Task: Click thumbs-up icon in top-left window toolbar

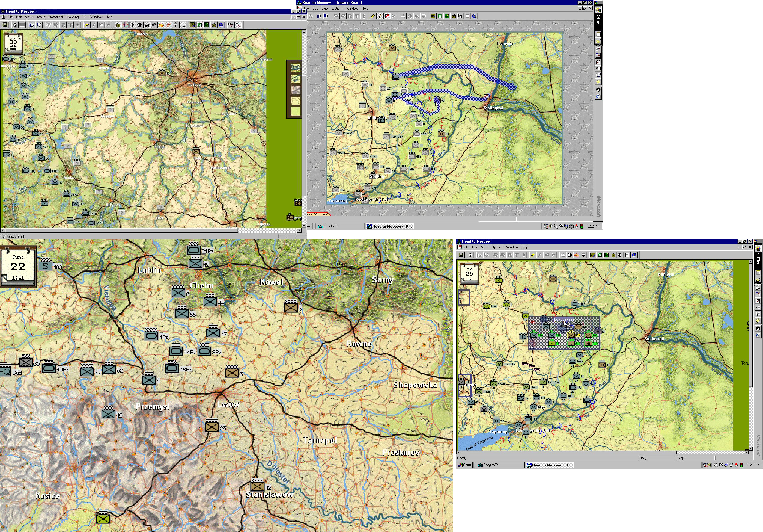Action: (x=32, y=25)
